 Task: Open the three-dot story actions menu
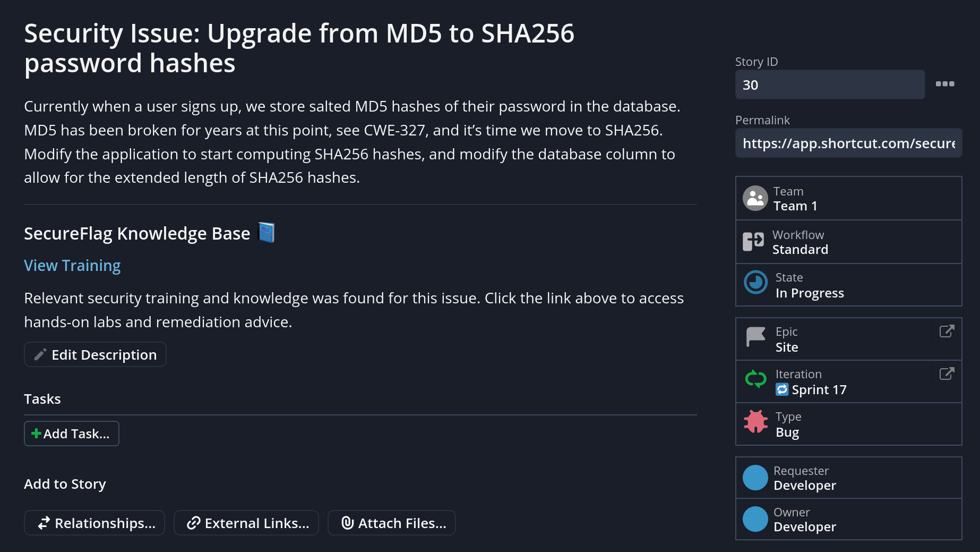point(945,84)
